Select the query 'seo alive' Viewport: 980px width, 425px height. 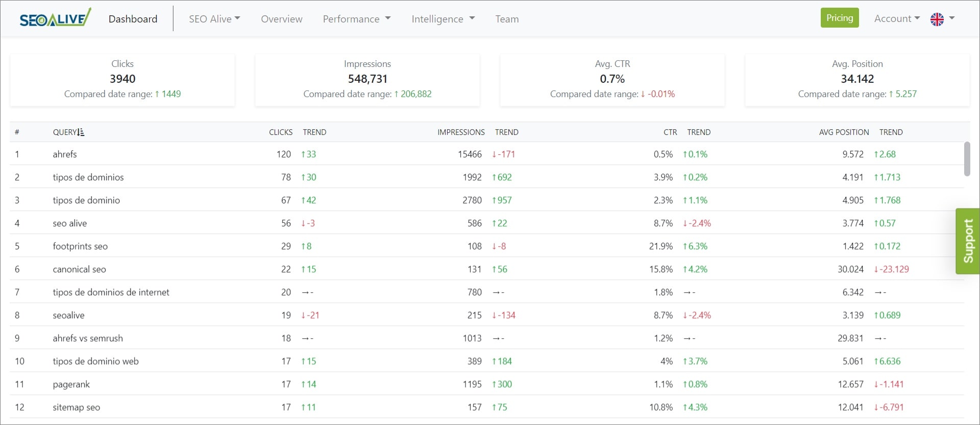(70, 223)
